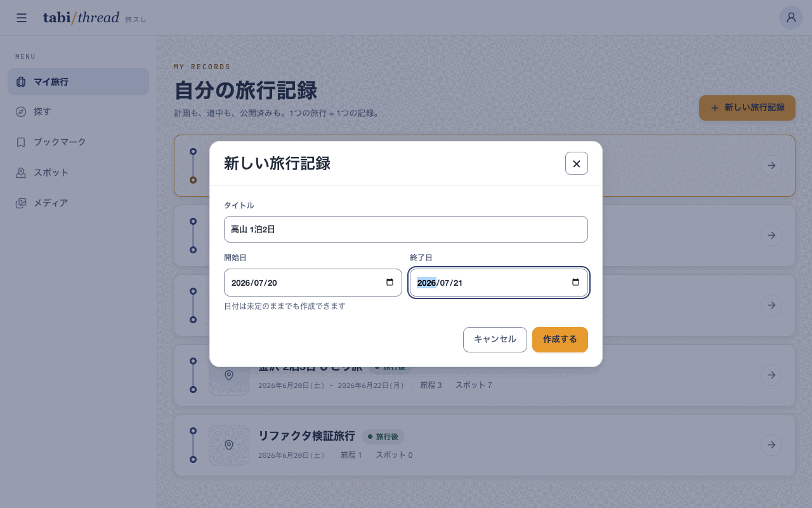The height and width of the screenshot is (508, 812).
Task: Open スポット in the sidebar
Action: click(x=78, y=173)
